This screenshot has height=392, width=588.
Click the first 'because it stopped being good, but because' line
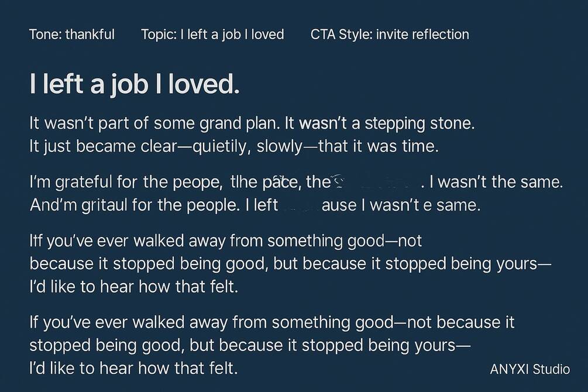pos(290,264)
